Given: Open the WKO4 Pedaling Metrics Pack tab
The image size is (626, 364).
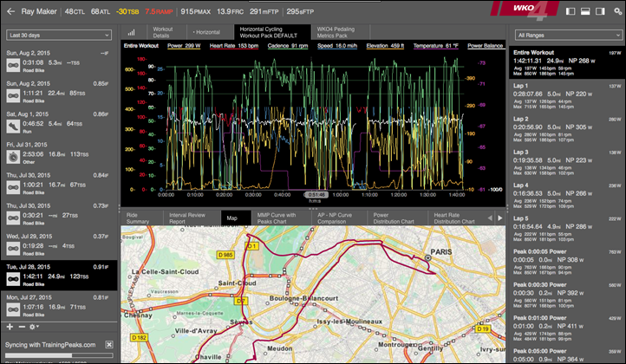Looking at the screenshot, I should pyautogui.click(x=341, y=32).
